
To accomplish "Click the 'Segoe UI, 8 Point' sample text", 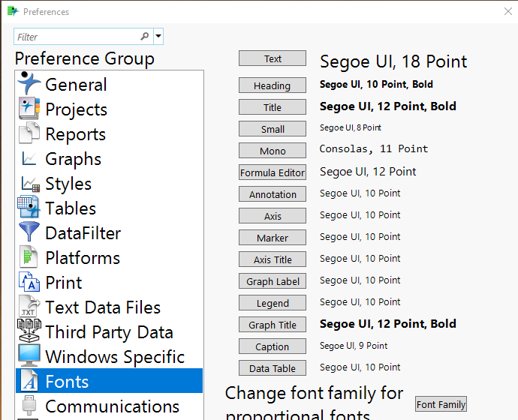I will click(351, 127).
